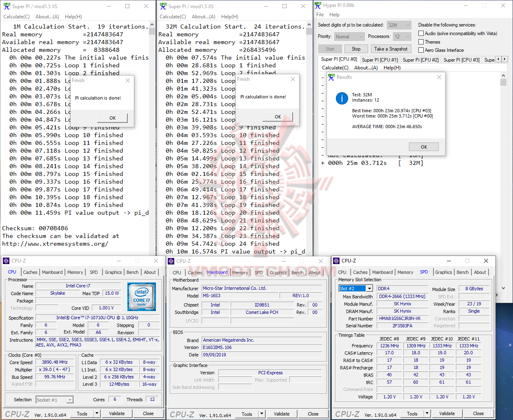Image resolution: width=513 pixels, height=420 pixels.
Task: Open Mainboard tab in SPD CPU-Z window
Action: pos(382,272)
